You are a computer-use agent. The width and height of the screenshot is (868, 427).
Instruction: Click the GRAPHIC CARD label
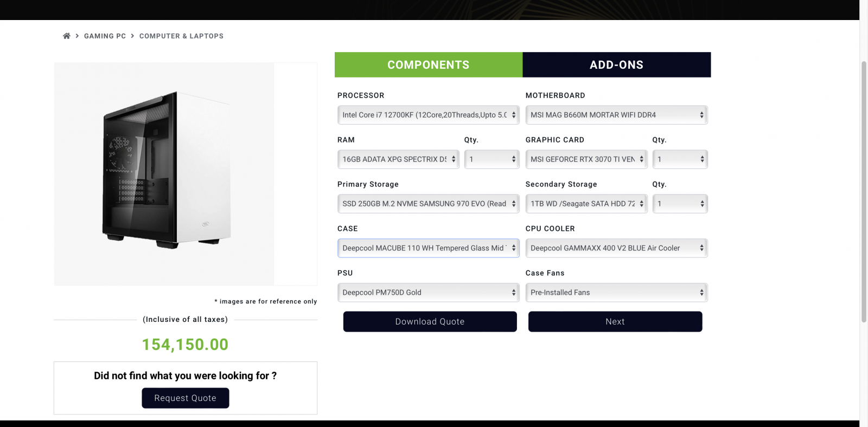(555, 140)
